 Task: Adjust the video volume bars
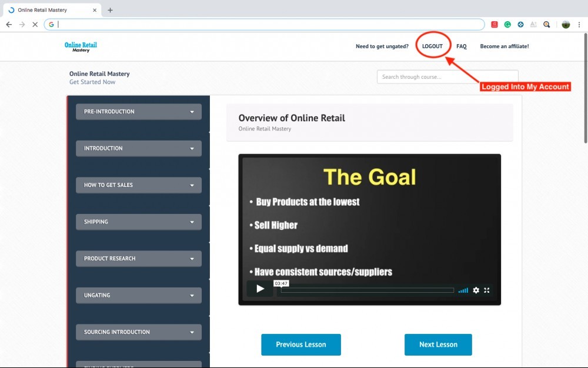463,290
